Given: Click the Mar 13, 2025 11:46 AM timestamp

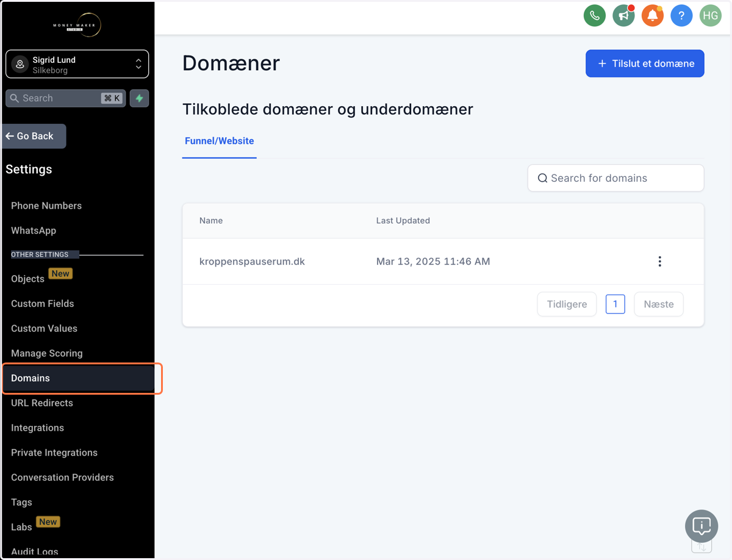Looking at the screenshot, I should [433, 262].
